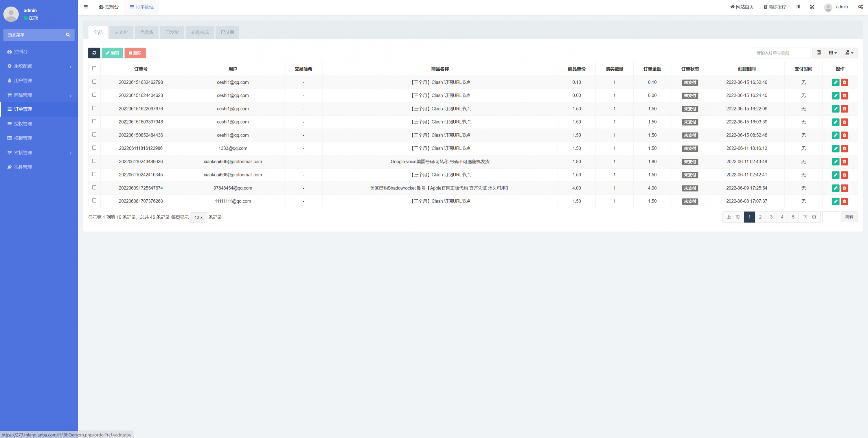868x438 pixels.
Task: Click the language switch icon in header
Action: [798, 7]
